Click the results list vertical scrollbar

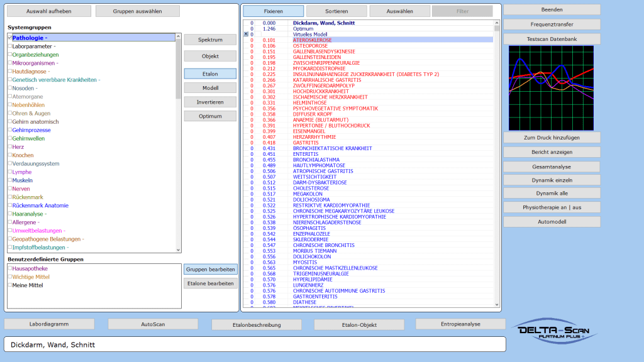point(497,163)
